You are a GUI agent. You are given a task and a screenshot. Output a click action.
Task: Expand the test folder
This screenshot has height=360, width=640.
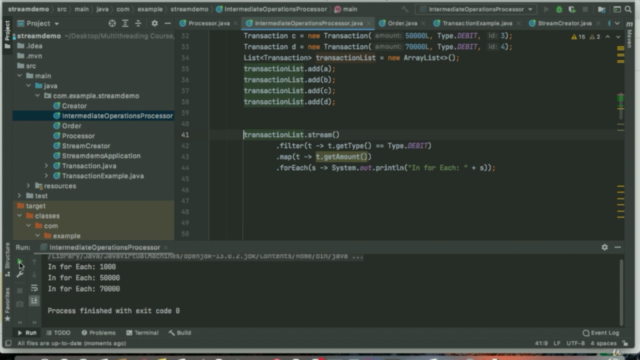point(20,196)
